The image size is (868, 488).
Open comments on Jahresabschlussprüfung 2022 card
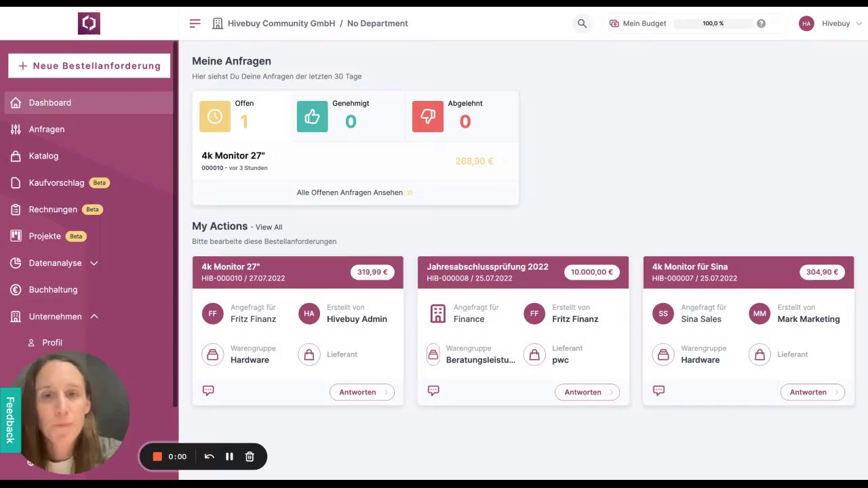point(433,390)
